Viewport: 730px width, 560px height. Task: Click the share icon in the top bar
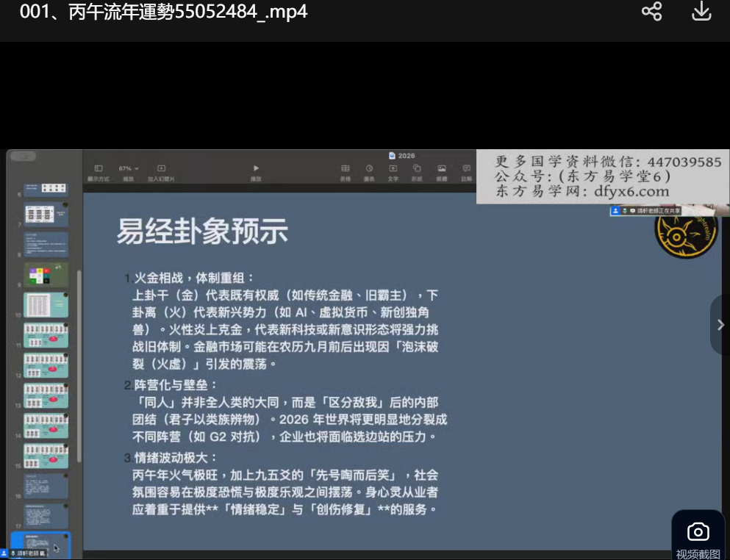tap(651, 12)
